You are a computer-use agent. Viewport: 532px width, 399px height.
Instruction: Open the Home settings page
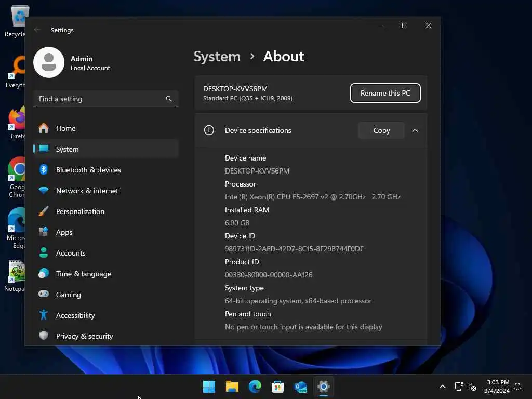click(x=106, y=128)
